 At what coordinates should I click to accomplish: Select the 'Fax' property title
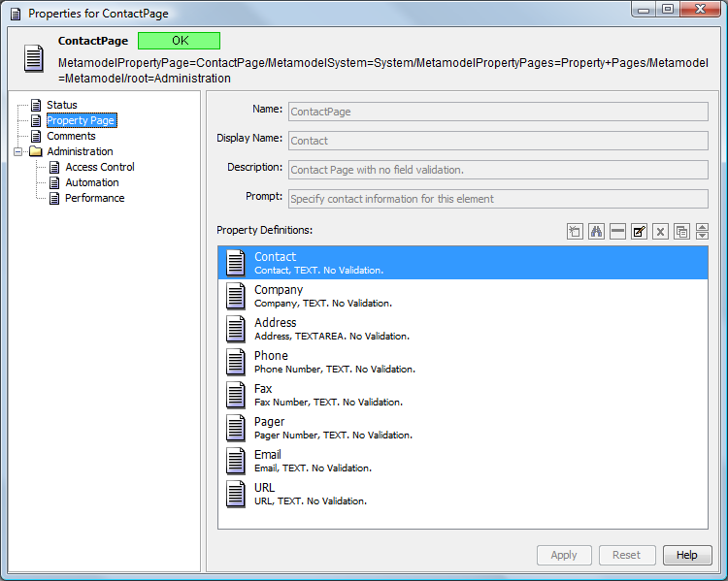[x=263, y=388]
